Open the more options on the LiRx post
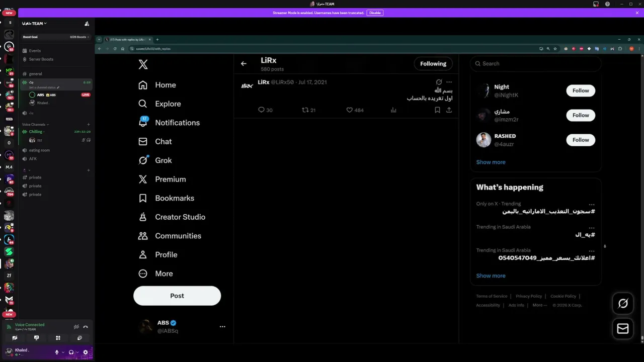The image size is (644, 362). coord(449,82)
